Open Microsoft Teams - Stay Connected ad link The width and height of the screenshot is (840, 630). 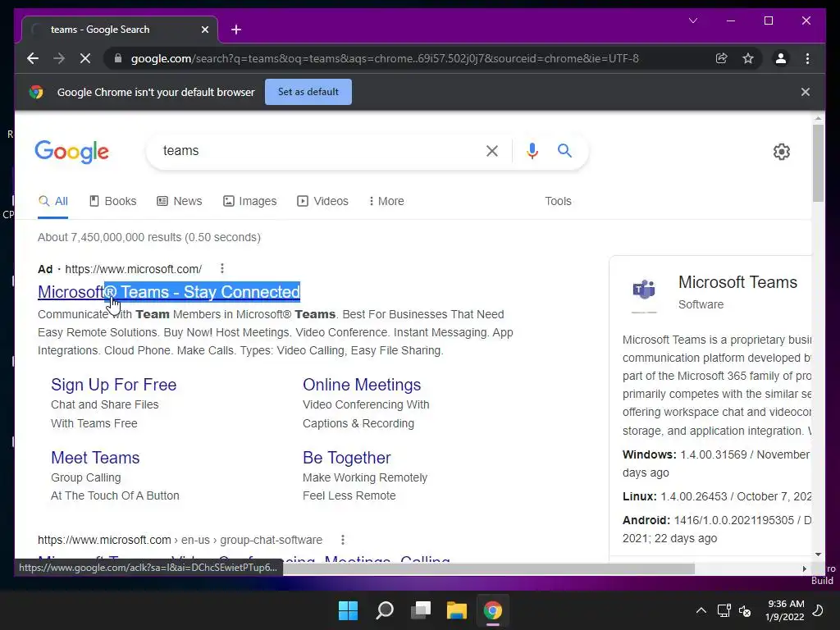point(169,292)
